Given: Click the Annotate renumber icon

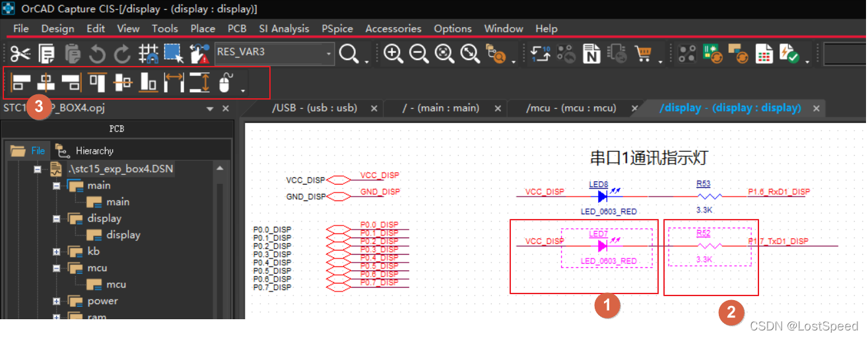Looking at the screenshot, I should tap(541, 53).
